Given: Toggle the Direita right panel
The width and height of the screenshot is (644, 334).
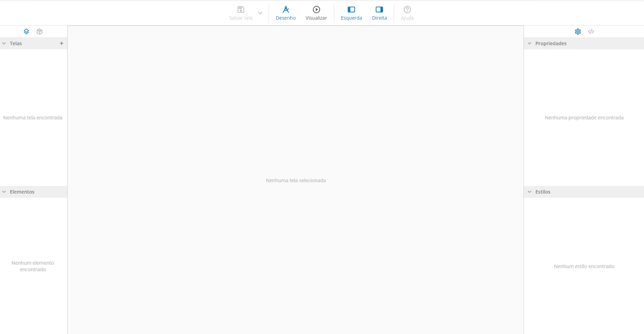Looking at the screenshot, I should pyautogui.click(x=379, y=13).
